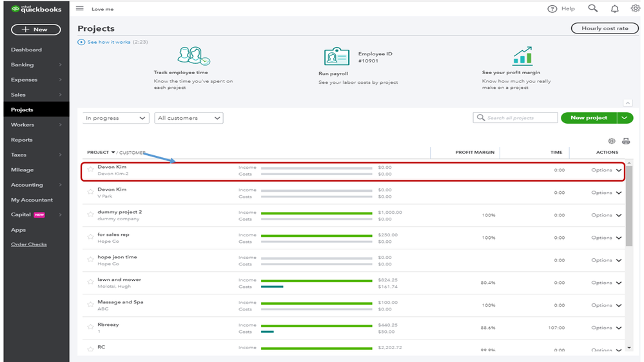Click the lawn and mower income bar
Image resolution: width=644 pixels, height=362 pixels.
coord(316,280)
